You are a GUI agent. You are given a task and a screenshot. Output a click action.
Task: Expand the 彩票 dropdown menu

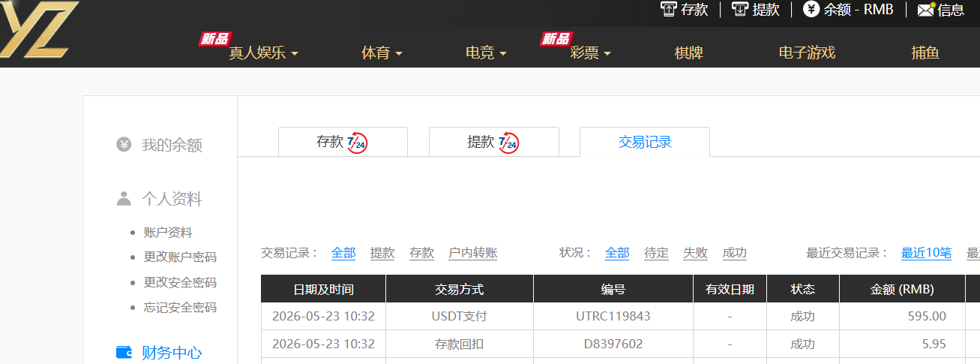click(x=590, y=53)
